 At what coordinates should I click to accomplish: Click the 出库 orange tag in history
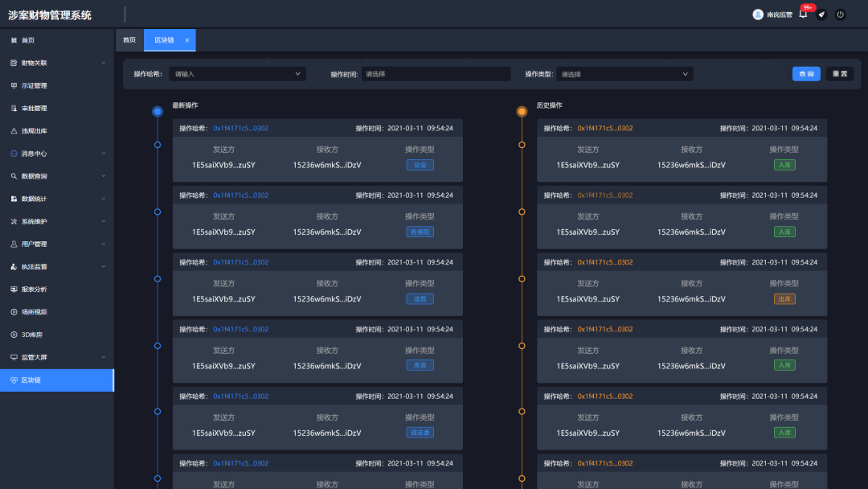click(x=784, y=298)
